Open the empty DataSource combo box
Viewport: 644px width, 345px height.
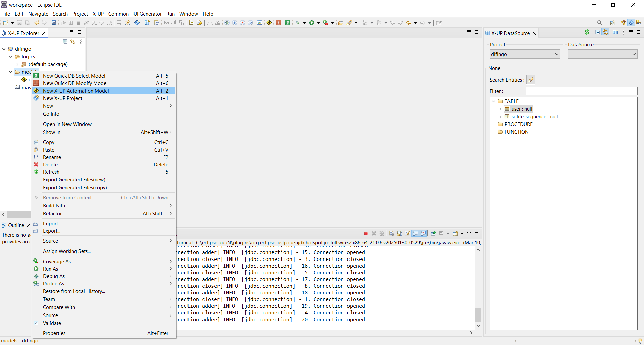tap(602, 54)
